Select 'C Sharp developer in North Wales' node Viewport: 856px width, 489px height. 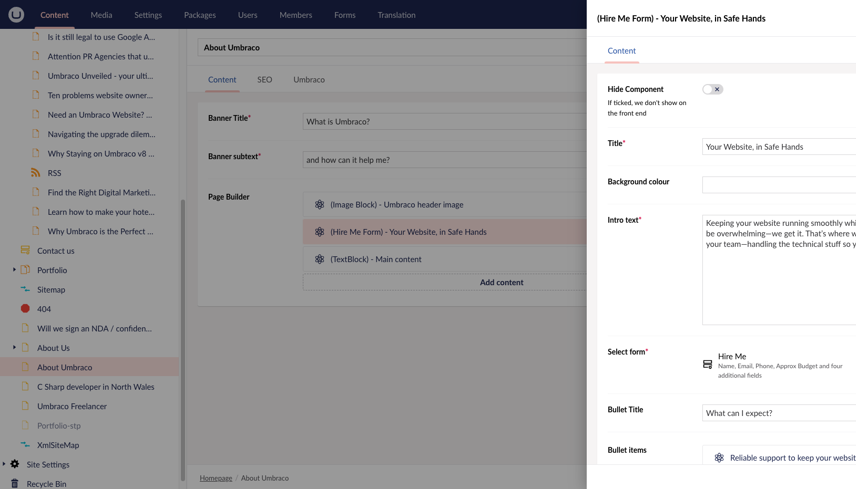pyautogui.click(x=96, y=386)
